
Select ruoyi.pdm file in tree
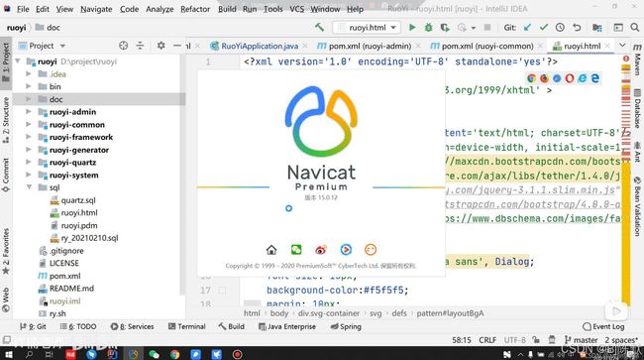pyautogui.click(x=79, y=225)
